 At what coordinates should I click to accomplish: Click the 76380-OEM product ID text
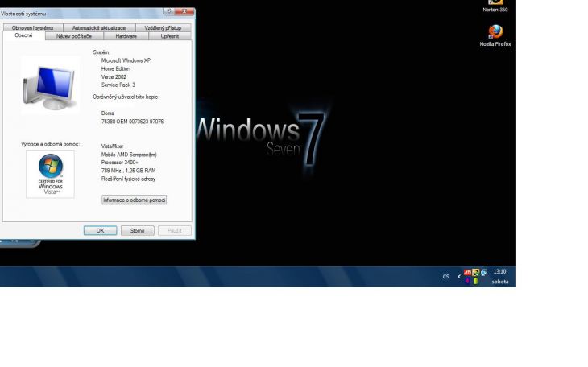point(132,122)
